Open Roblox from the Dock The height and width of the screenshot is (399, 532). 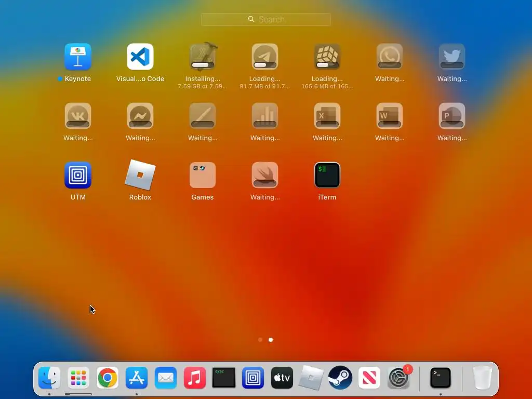tap(311, 378)
